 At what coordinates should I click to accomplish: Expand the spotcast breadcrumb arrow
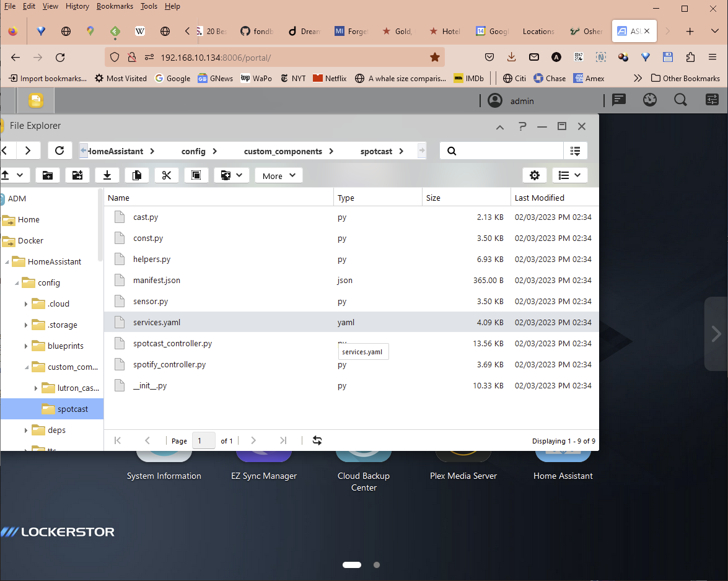401,151
